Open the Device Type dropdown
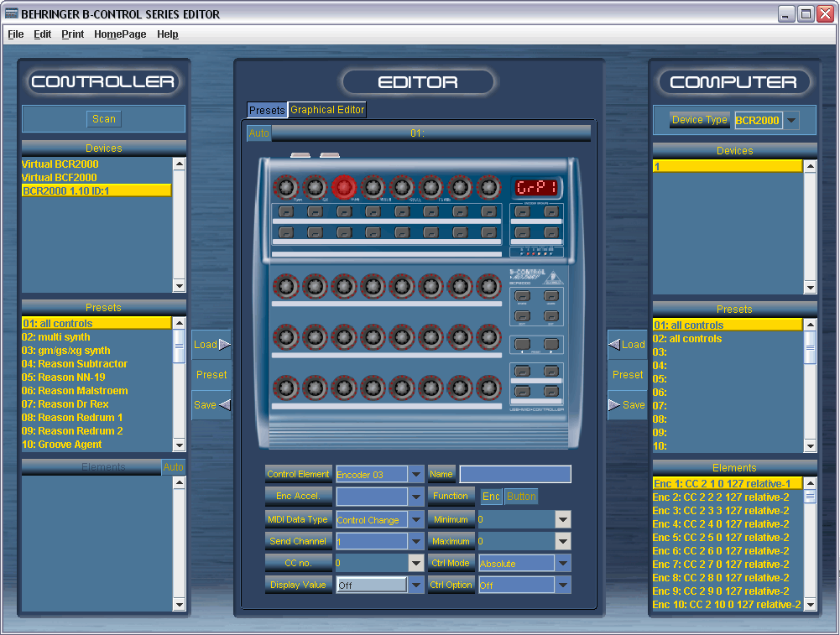The width and height of the screenshot is (840, 635). coord(791,121)
